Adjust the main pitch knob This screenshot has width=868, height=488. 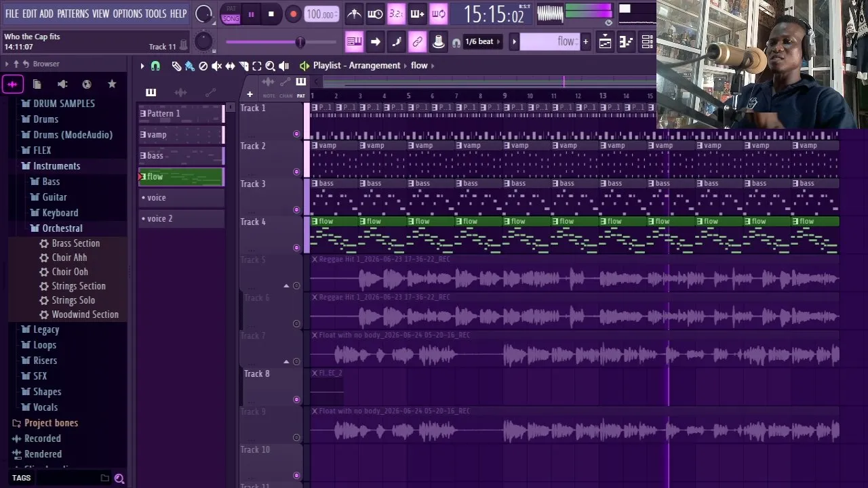click(203, 41)
